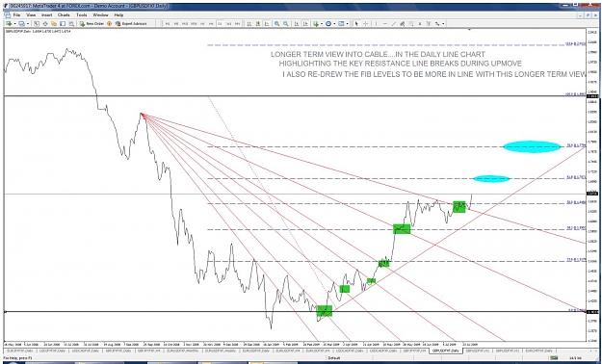The height and width of the screenshot is (364, 602).
Task: Switch to the crosshair cursor
Action: [365, 23]
